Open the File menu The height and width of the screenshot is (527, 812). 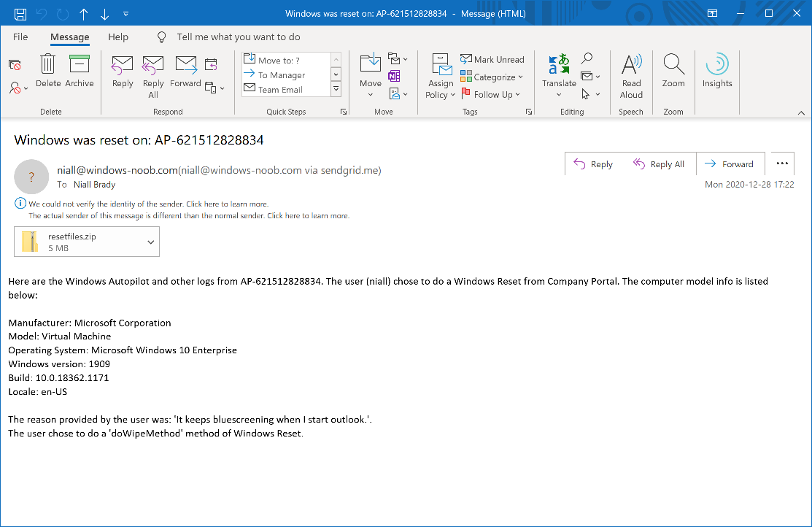(20, 36)
